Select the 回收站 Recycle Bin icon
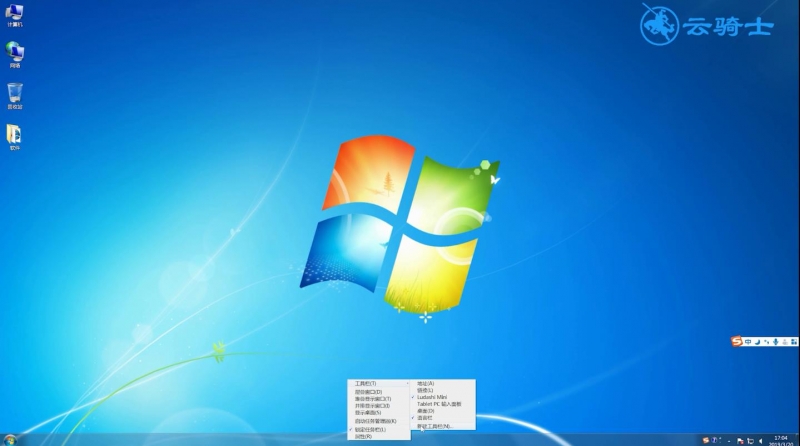800x446 pixels. [14, 96]
